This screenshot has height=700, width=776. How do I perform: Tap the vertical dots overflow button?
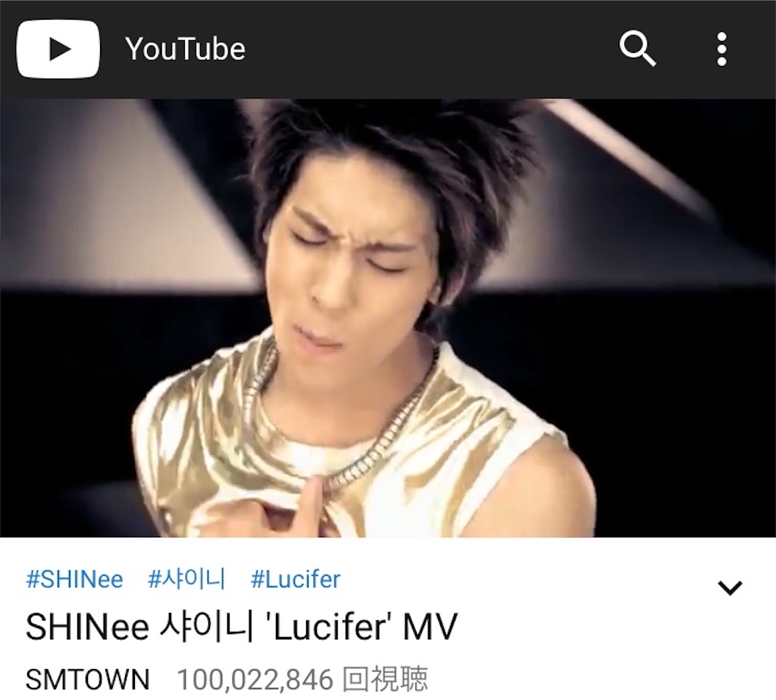pos(722,49)
